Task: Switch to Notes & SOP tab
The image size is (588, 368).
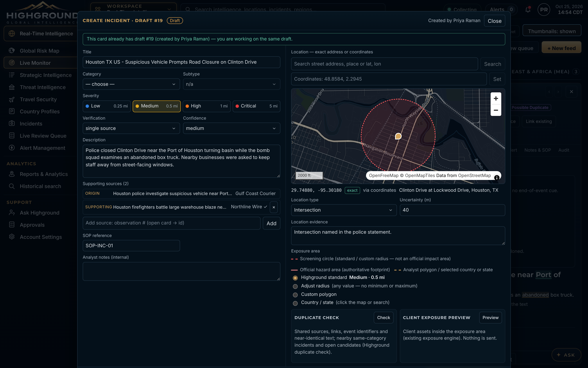Action: (x=537, y=150)
